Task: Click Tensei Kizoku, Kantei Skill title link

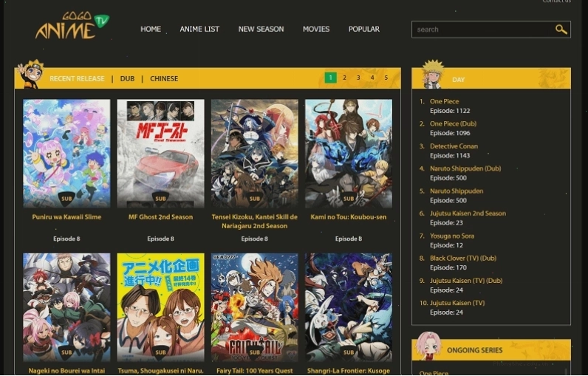Action: click(255, 222)
